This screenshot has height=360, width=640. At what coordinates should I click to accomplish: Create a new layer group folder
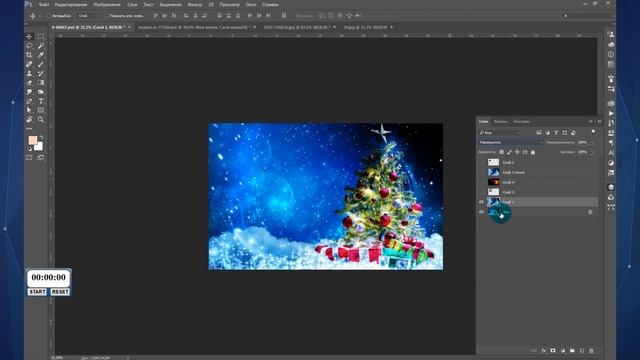tap(572, 351)
